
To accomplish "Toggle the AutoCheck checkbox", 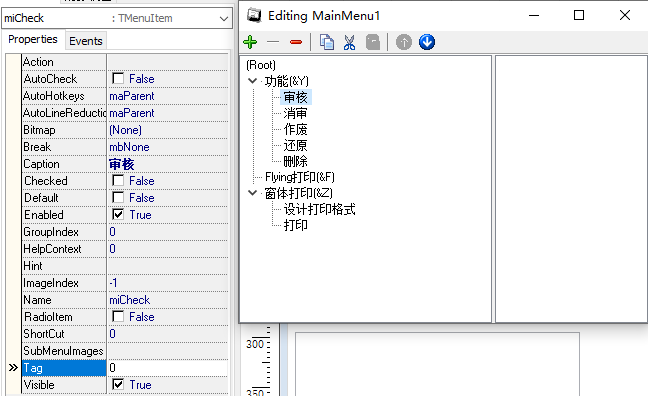I will (x=118, y=79).
